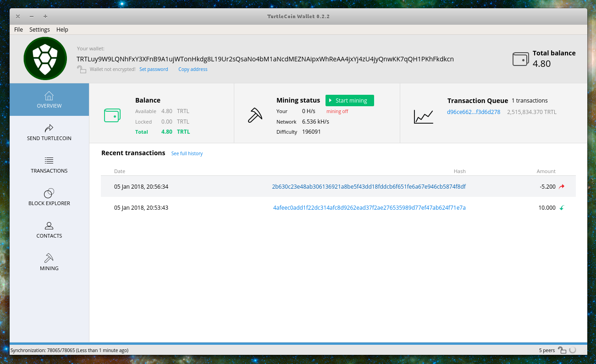Click the green wallet icon in Balance panel

coord(112,115)
